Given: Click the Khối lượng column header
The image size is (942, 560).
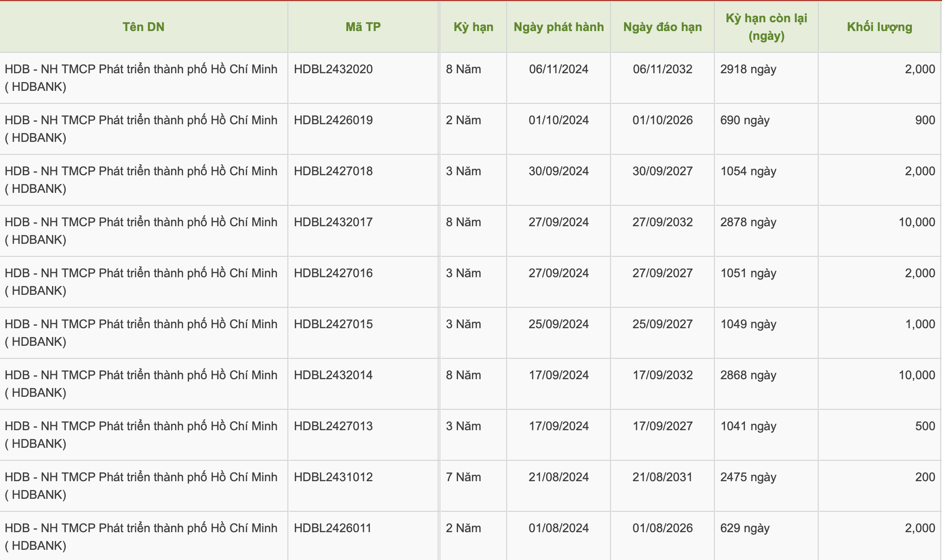Looking at the screenshot, I should [879, 27].
